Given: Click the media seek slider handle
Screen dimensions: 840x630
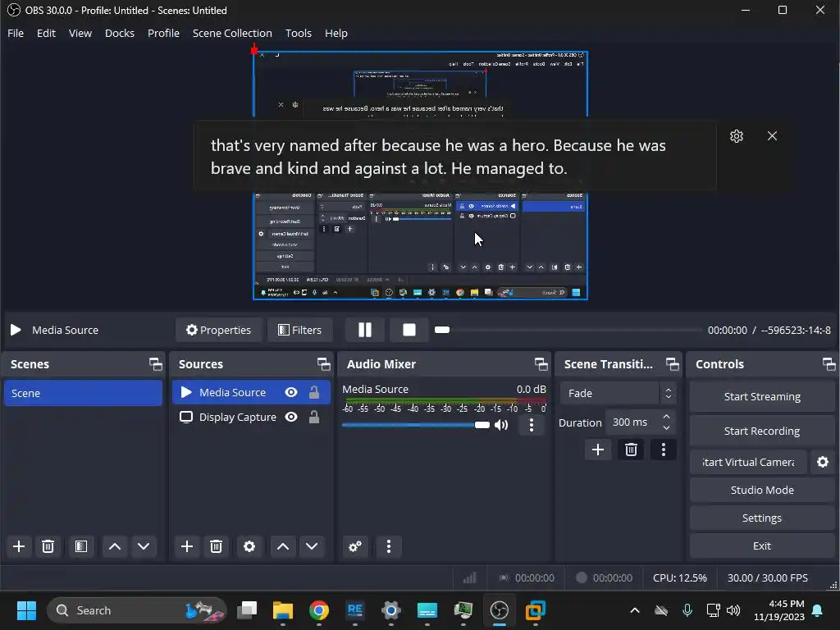Looking at the screenshot, I should [x=442, y=330].
